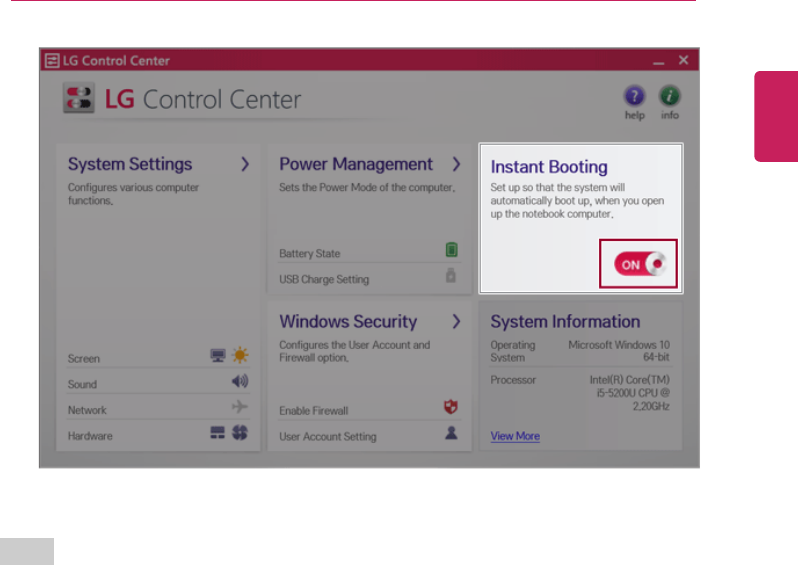798x565 pixels.
Task: Click the User Account Setting person icon
Action: click(451, 433)
